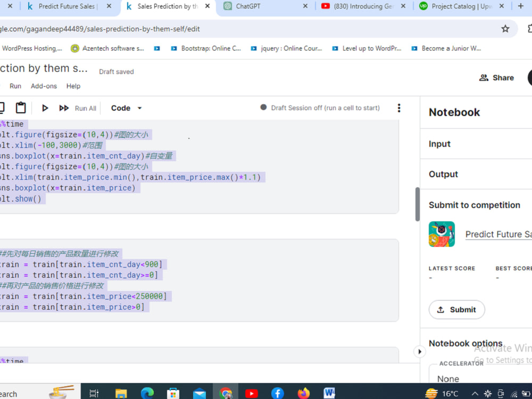
Task: Open Mail app from taskbar
Action: pyautogui.click(x=199, y=393)
